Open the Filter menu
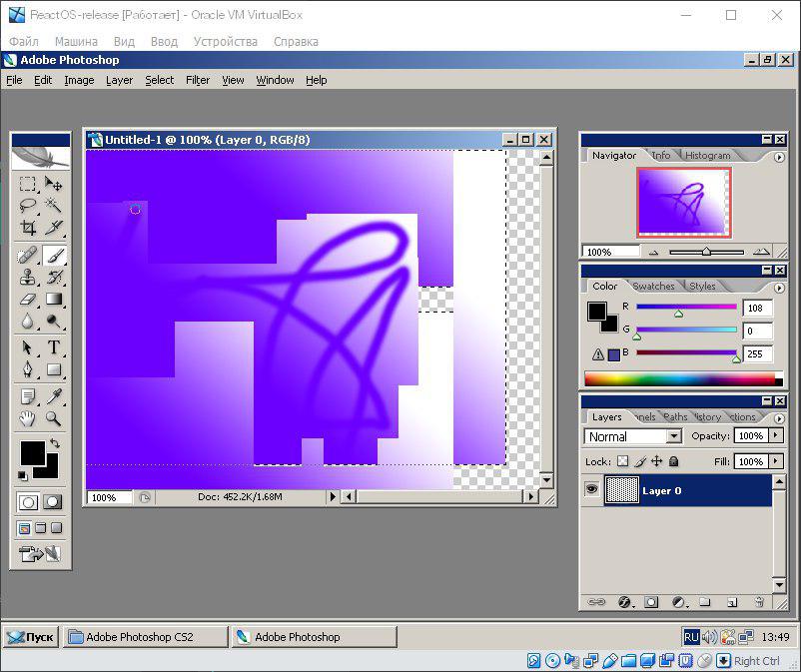Image resolution: width=801 pixels, height=672 pixels. 198,80
